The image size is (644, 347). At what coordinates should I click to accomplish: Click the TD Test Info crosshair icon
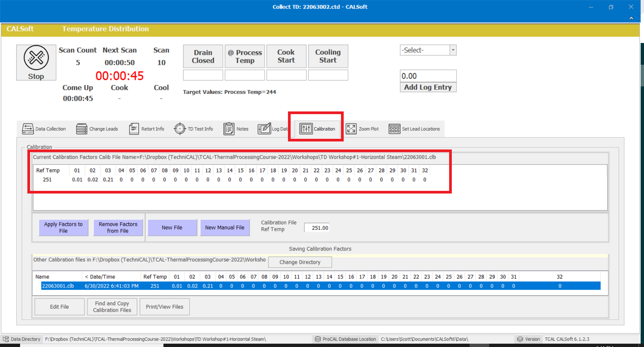(x=180, y=128)
